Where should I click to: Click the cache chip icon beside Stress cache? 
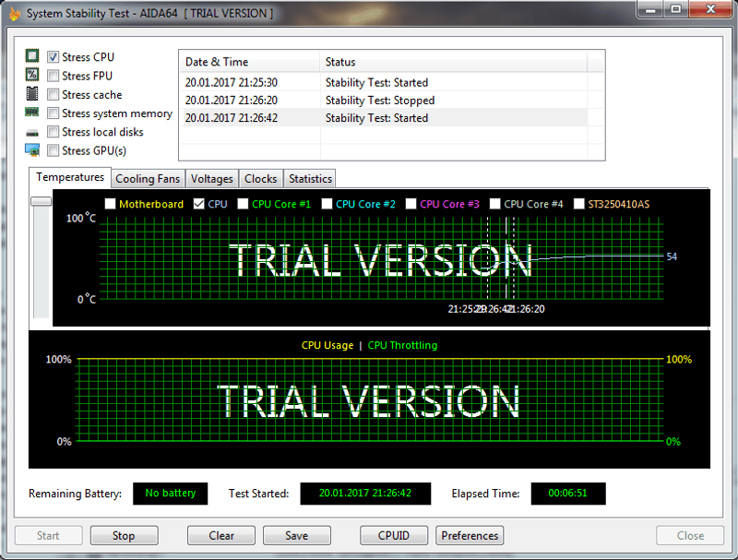(x=32, y=94)
